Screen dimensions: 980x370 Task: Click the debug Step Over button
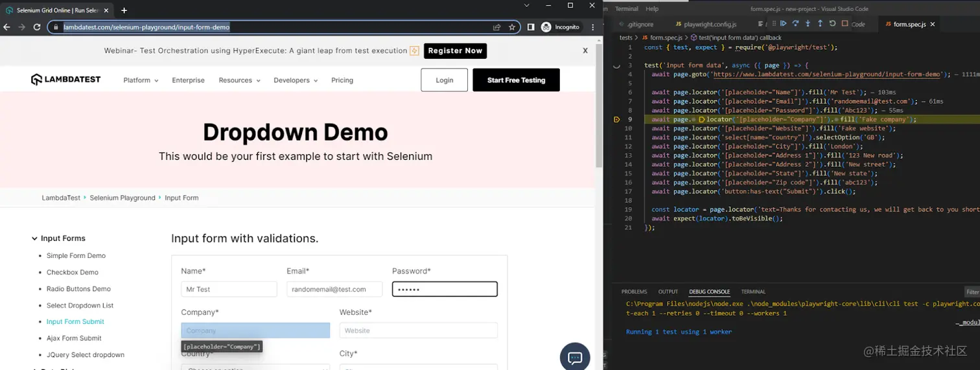pyautogui.click(x=795, y=23)
